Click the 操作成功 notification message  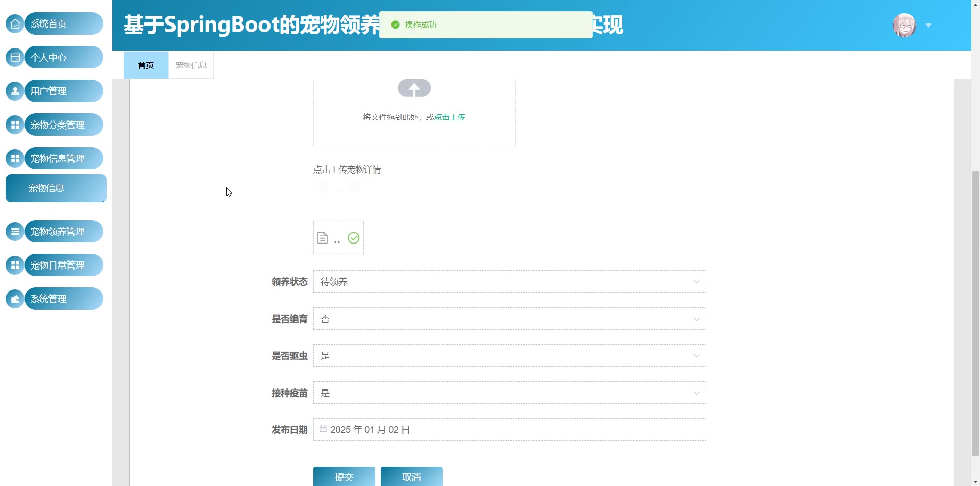486,25
